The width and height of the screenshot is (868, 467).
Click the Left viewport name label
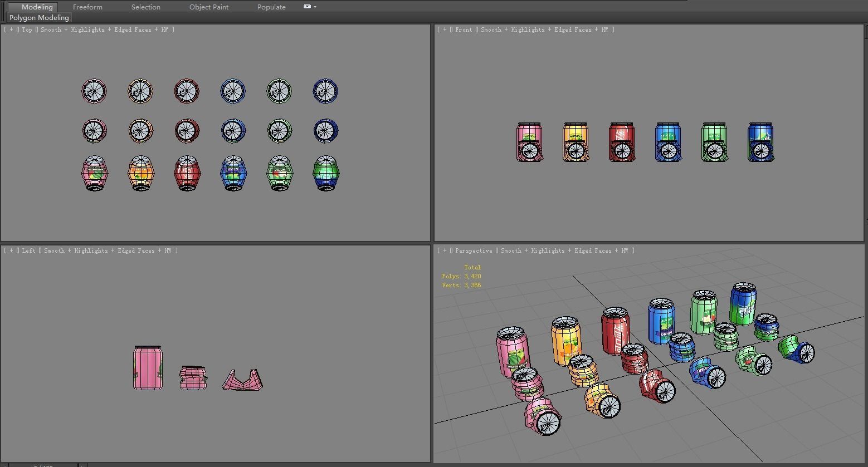click(28, 250)
